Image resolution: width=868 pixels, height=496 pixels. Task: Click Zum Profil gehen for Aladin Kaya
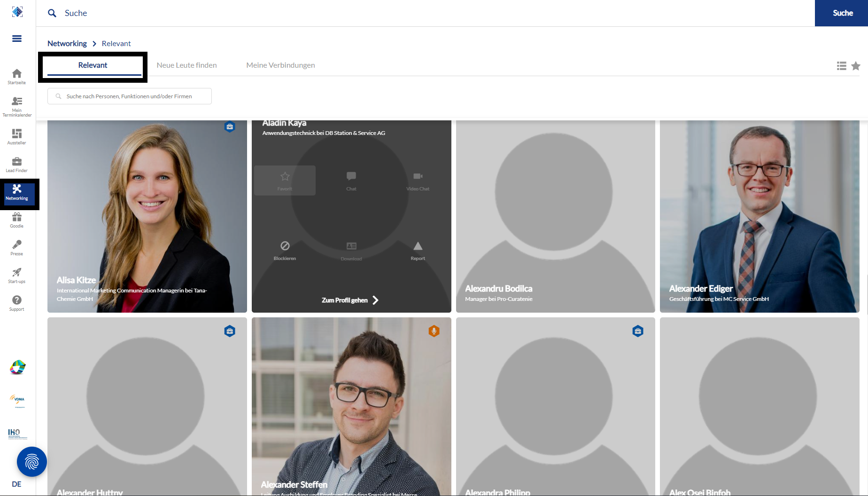[x=350, y=300]
